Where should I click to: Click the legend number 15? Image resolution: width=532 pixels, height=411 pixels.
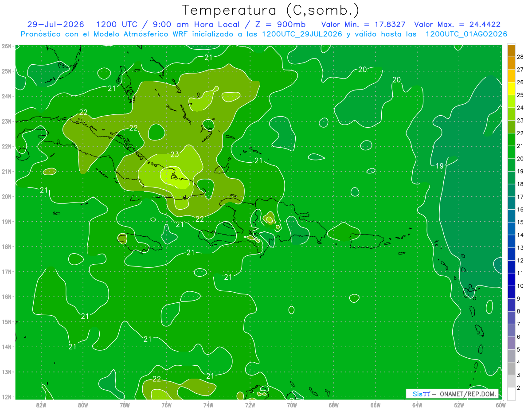(x=520, y=222)
